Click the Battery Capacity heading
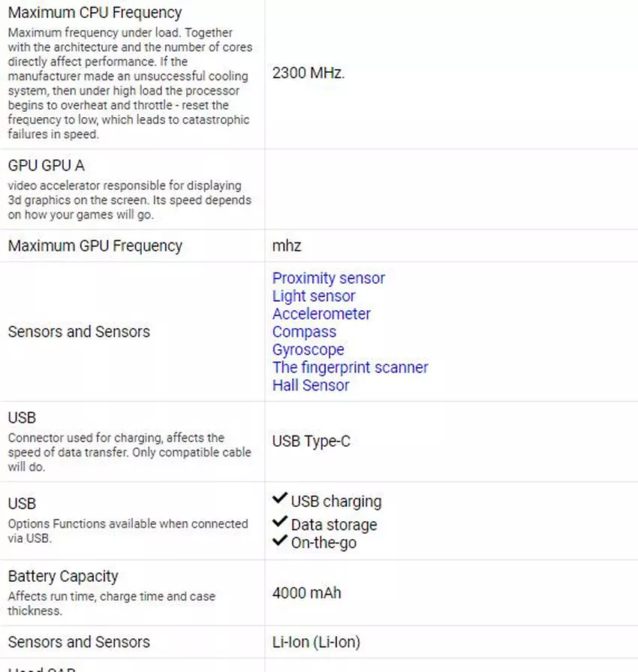 63,577
